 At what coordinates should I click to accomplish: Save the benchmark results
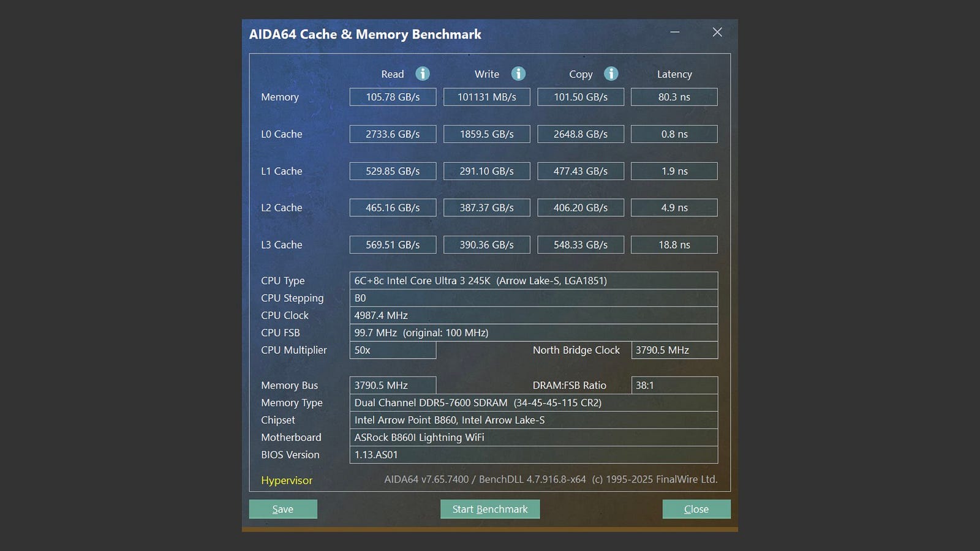(x=283, y=509)
